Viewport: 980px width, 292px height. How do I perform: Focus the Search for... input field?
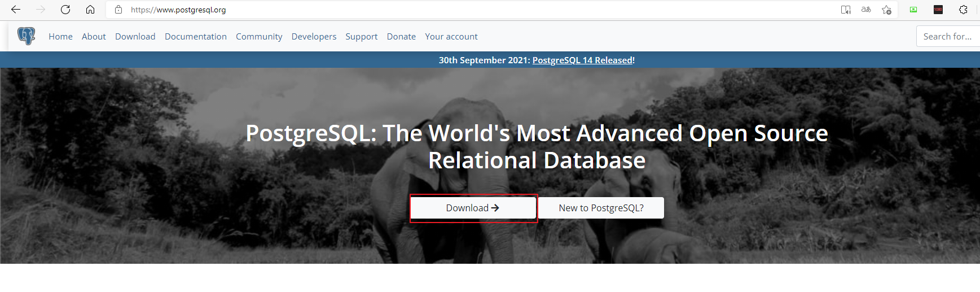(x=948, y=36)
